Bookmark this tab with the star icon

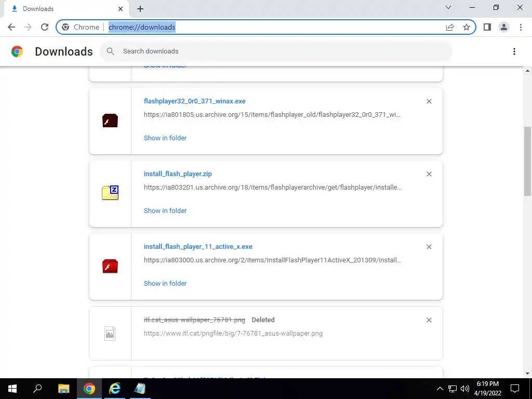467,27
